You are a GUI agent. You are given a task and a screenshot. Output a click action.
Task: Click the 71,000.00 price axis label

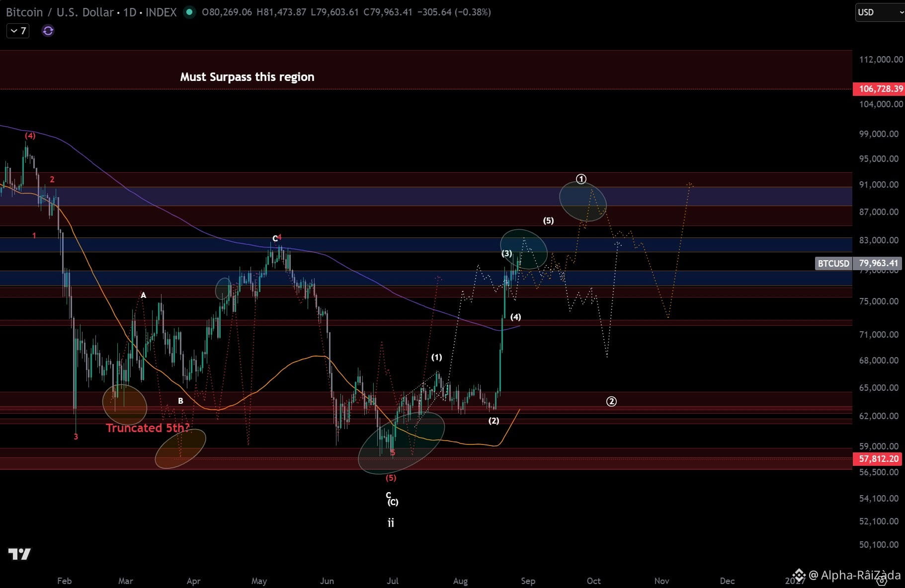(879, 335)
